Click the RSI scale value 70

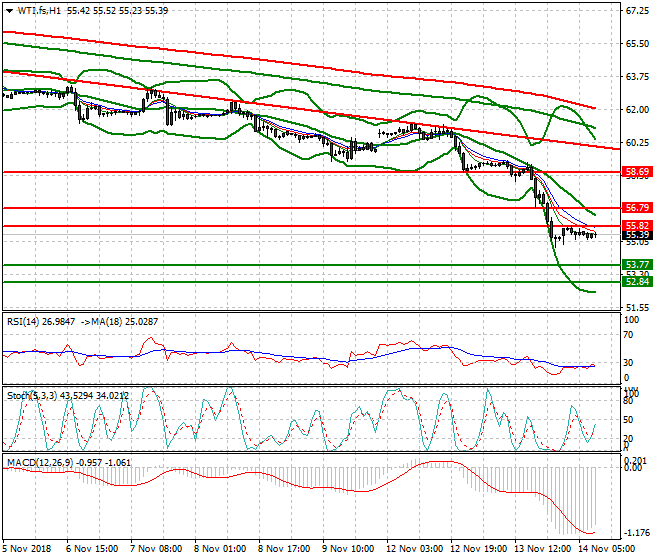point(628,335)
